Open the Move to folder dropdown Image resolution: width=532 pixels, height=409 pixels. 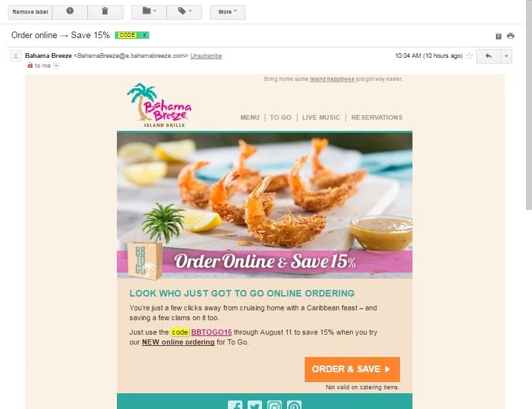(x=149, y=12)
